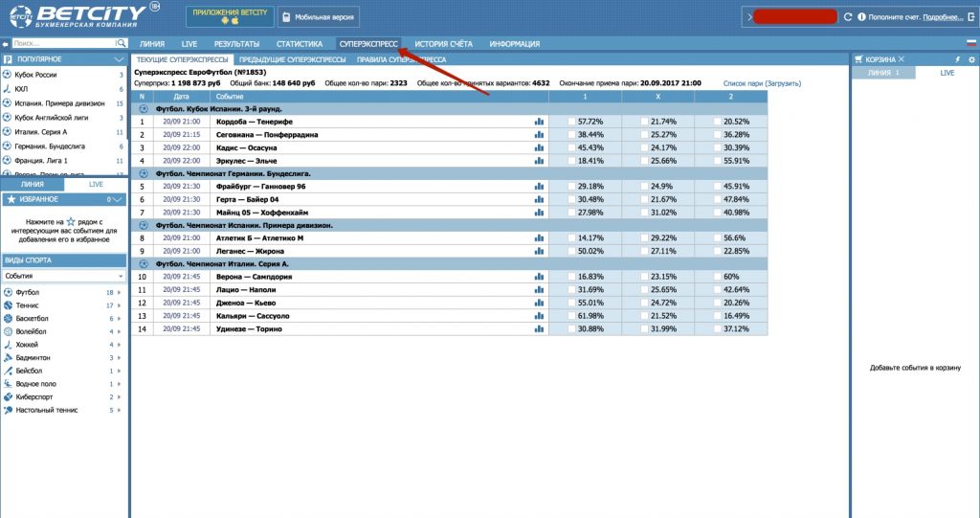The width and height of the screenshot is (980, 518).
Task: Close the Корзина panel with X icon
Action: (x=901, y=59)
